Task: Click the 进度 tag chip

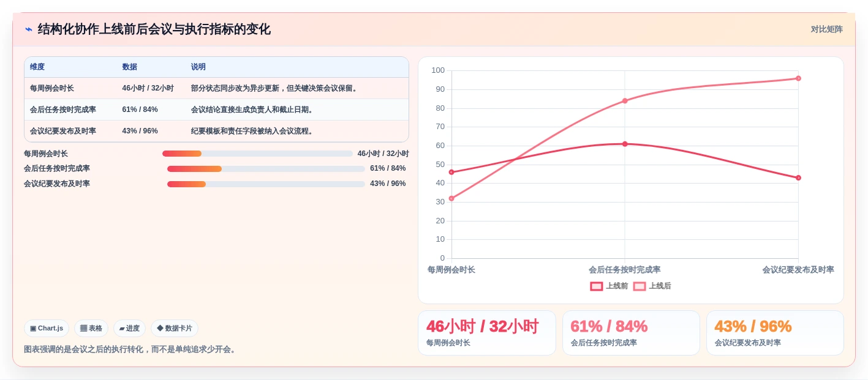Action: click(x=129, y=328)
